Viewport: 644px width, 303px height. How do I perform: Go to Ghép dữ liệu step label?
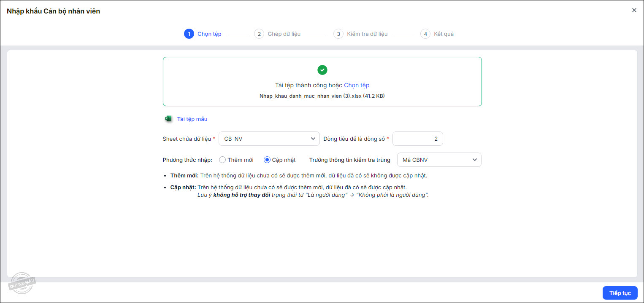tap(284, 34)
